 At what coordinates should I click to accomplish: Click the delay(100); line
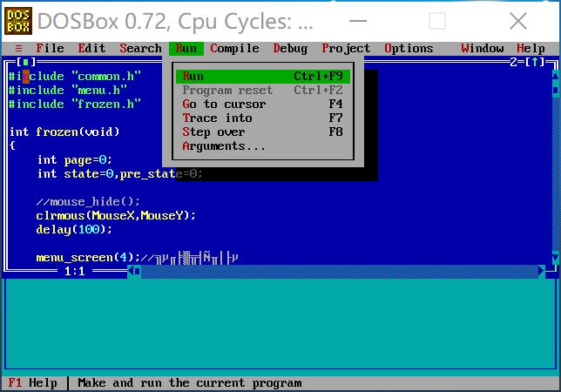coord(74,230)
